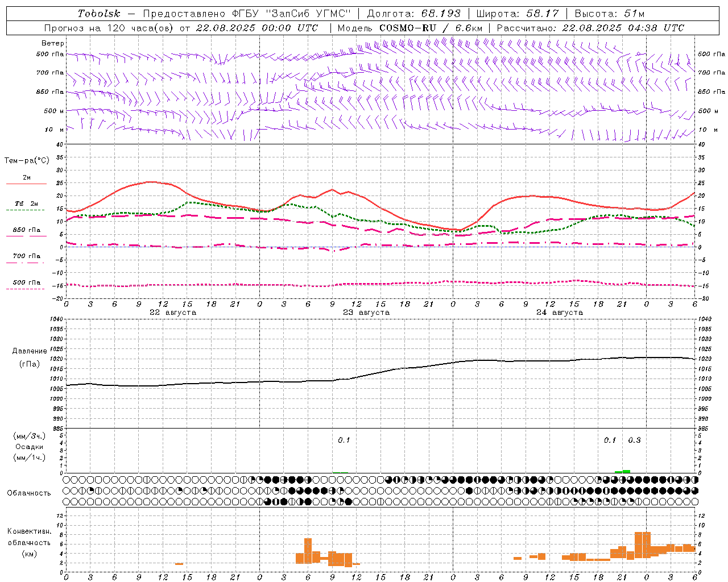Screen dimensions: 728x582
Task: Click the tallest green precipitation bar
Action: (x=626, y=471)
